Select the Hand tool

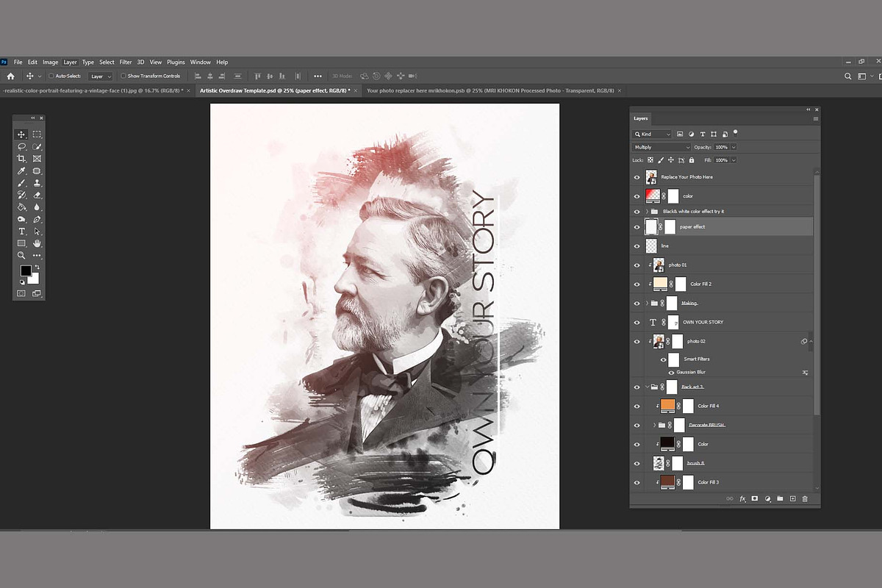[37, 243]
